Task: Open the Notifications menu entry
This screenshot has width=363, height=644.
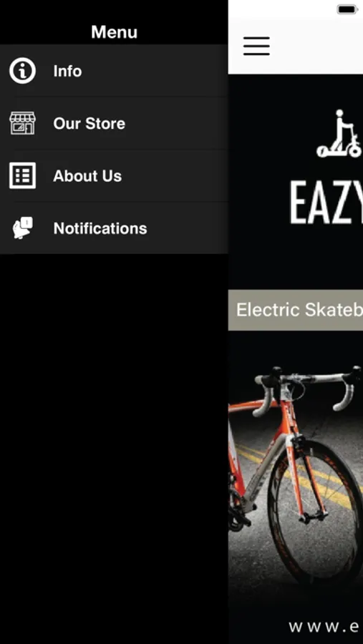Action: point(115,228)
